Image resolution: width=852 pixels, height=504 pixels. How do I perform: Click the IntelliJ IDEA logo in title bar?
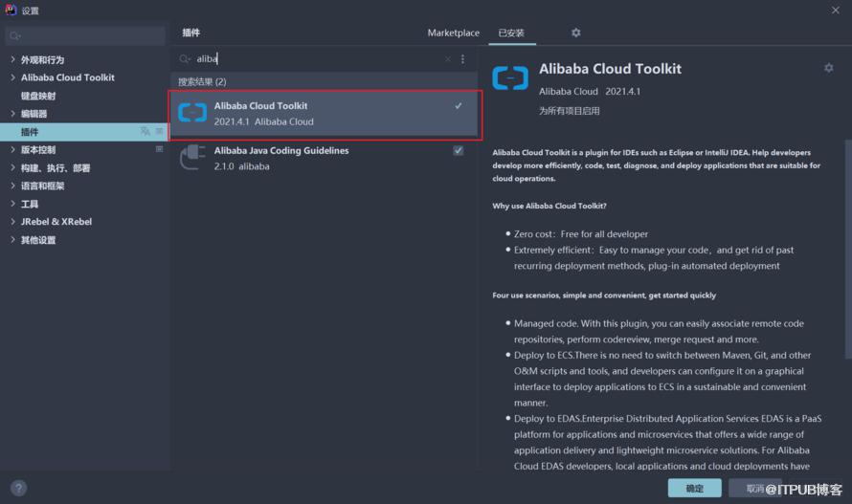point(11,10)
